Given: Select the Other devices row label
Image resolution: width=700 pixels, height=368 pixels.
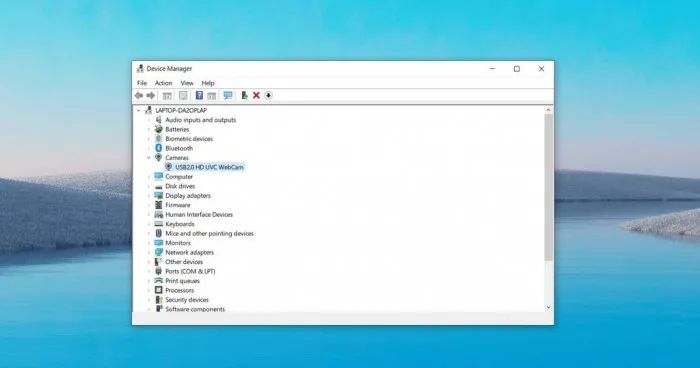Looking at the screenshot, I should coord(184,262).
